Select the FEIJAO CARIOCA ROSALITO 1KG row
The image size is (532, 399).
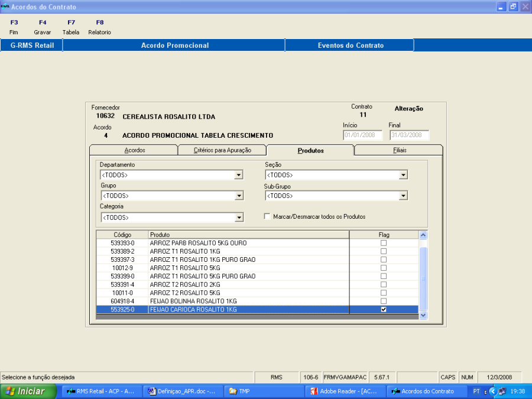pos(257,309)
